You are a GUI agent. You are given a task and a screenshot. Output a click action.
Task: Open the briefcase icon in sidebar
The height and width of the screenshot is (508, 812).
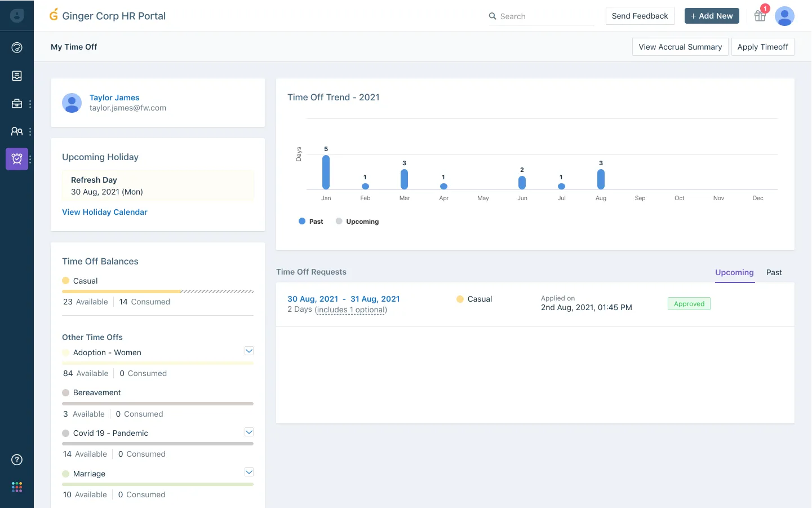17,104
